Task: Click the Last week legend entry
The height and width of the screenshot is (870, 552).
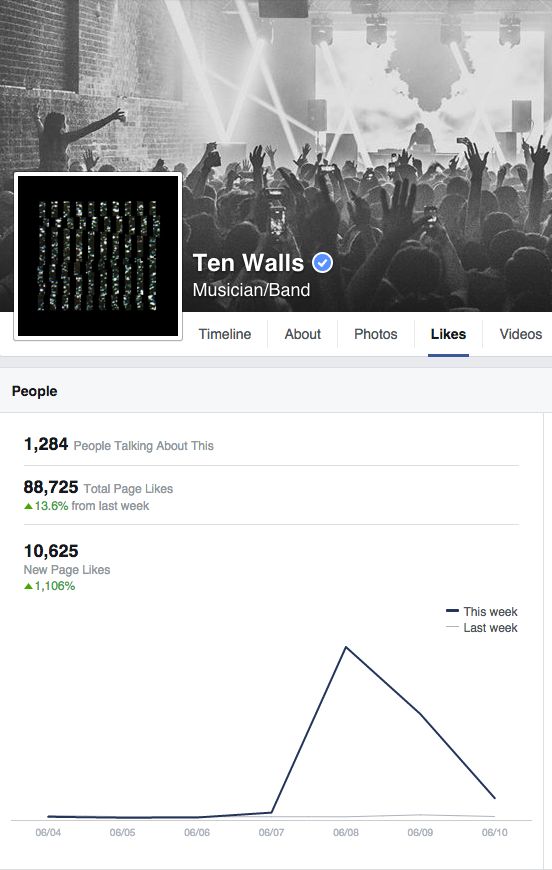Action: click(x=482, y=628)
